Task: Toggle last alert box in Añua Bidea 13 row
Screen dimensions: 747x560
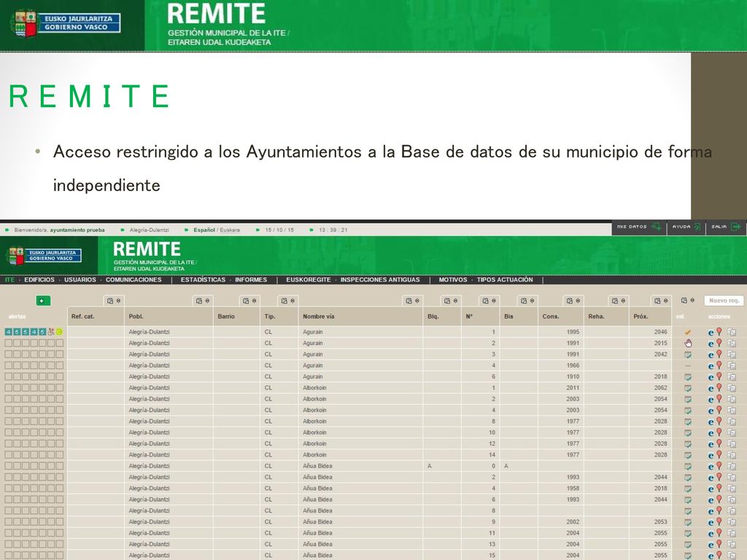Action: pos(60,544)
